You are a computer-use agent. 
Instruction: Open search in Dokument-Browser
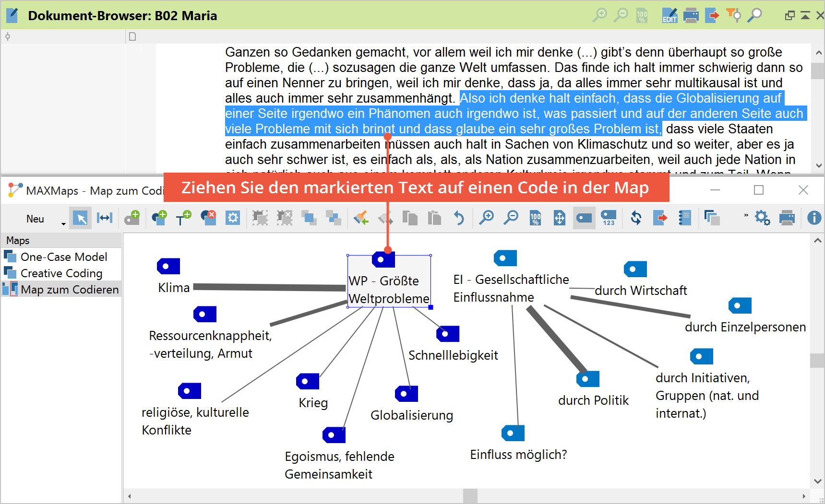click(754, 15)
